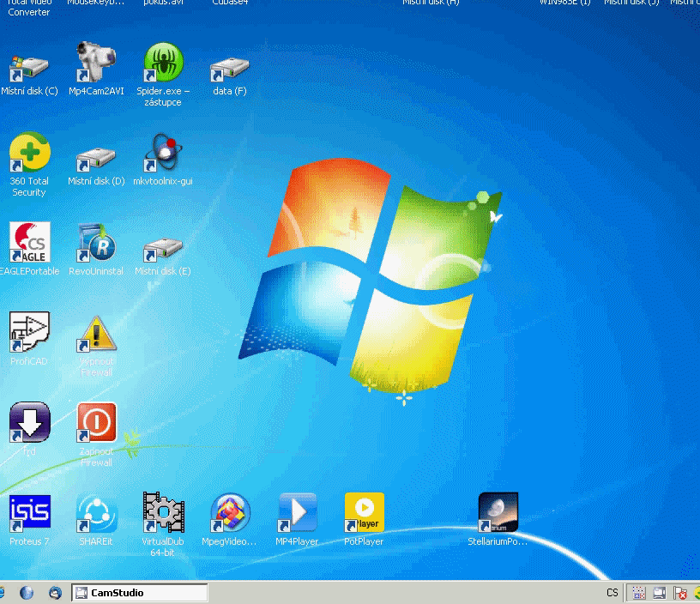
Task: Select the Vypnout Firewall warning icon
Action: 96,334
